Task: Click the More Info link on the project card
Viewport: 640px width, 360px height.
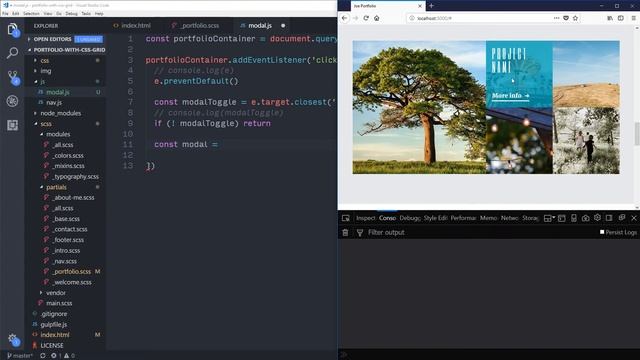Action: tap(510, 96)
